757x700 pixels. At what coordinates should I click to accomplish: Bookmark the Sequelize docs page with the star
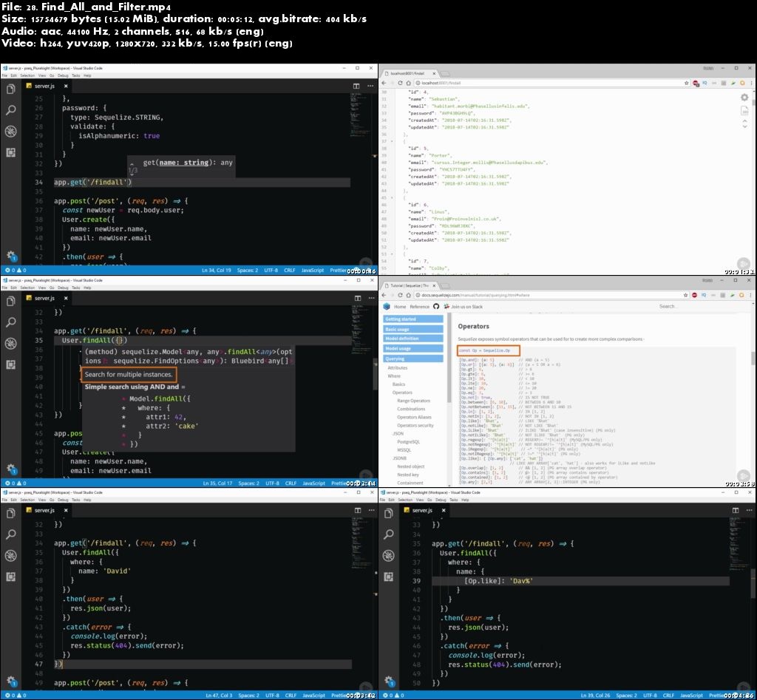coord(686,295)
